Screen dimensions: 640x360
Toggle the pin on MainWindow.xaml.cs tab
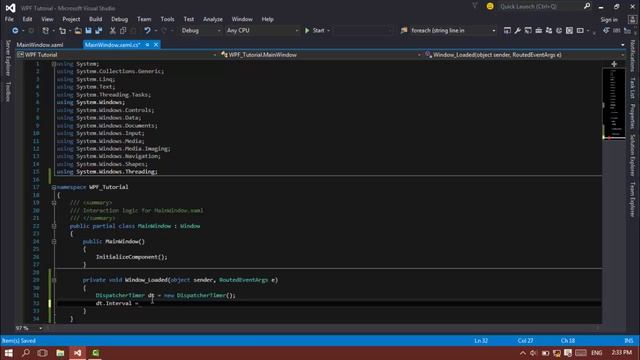click(147, 45)
